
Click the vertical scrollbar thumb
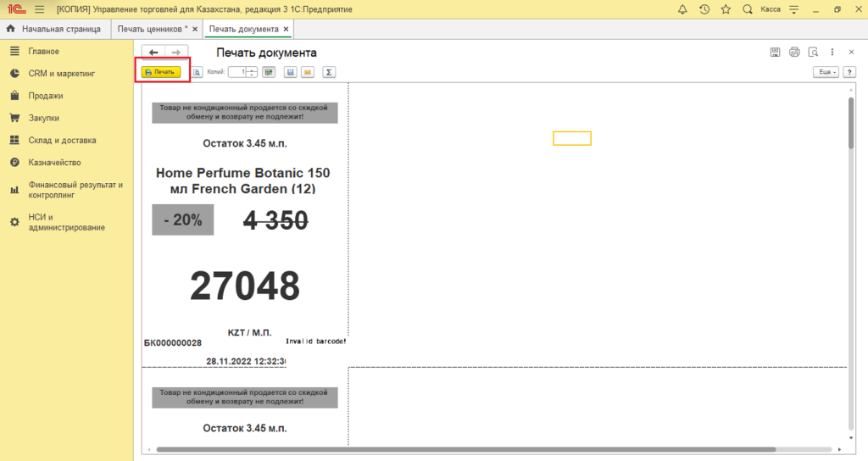coord(851,124)
